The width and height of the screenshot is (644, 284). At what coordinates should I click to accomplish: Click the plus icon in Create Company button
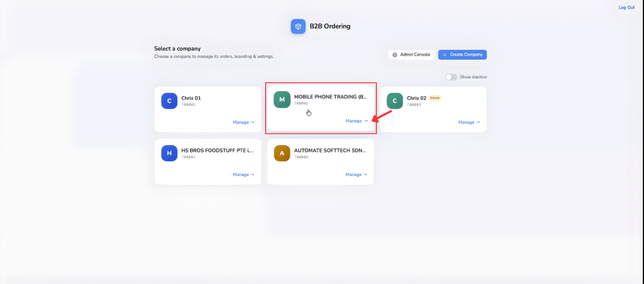click(x=445, y=54)
